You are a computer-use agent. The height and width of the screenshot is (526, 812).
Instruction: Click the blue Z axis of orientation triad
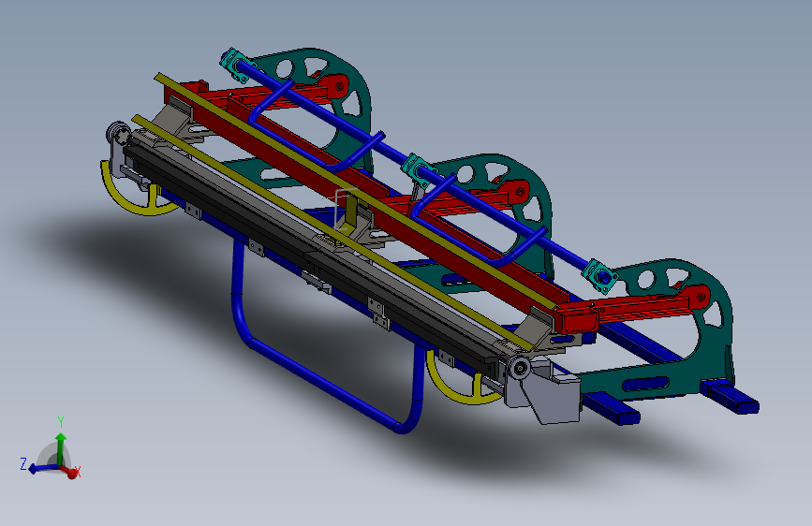[x=42, y=469]
